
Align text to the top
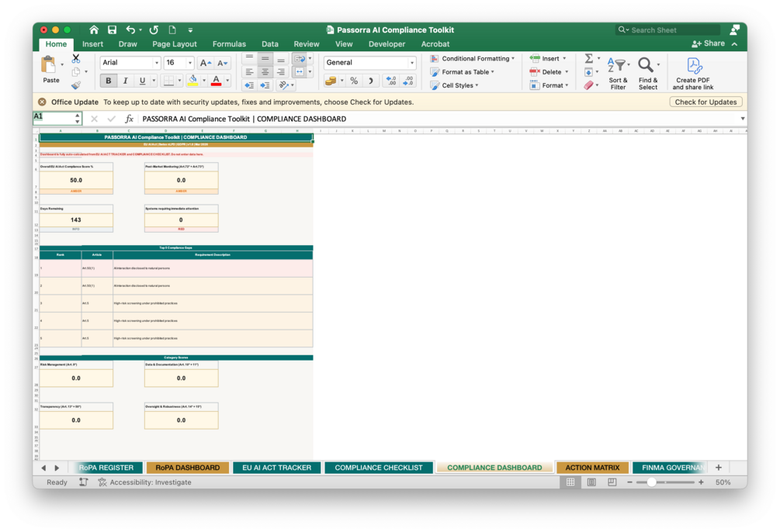pos(249,59)
